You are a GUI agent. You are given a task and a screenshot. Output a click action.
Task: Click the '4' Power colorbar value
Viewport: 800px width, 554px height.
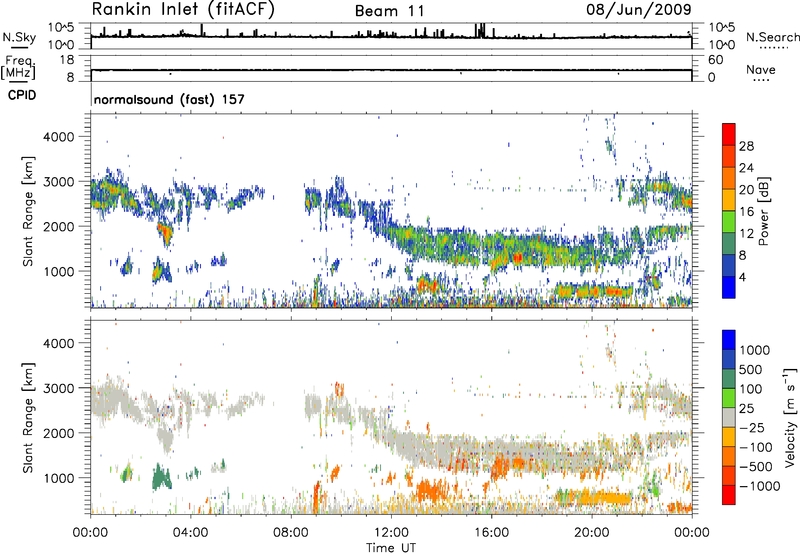pyautogui.click(x=743, y=277)
